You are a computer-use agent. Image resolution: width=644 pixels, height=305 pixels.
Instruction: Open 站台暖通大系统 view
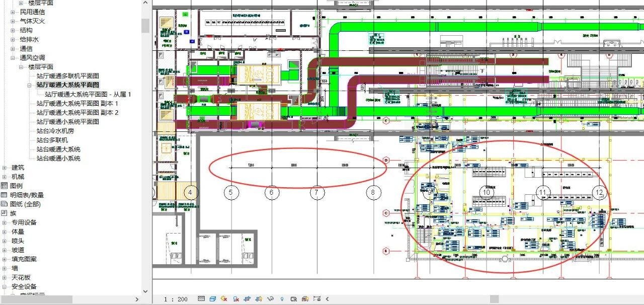(58, 149)
